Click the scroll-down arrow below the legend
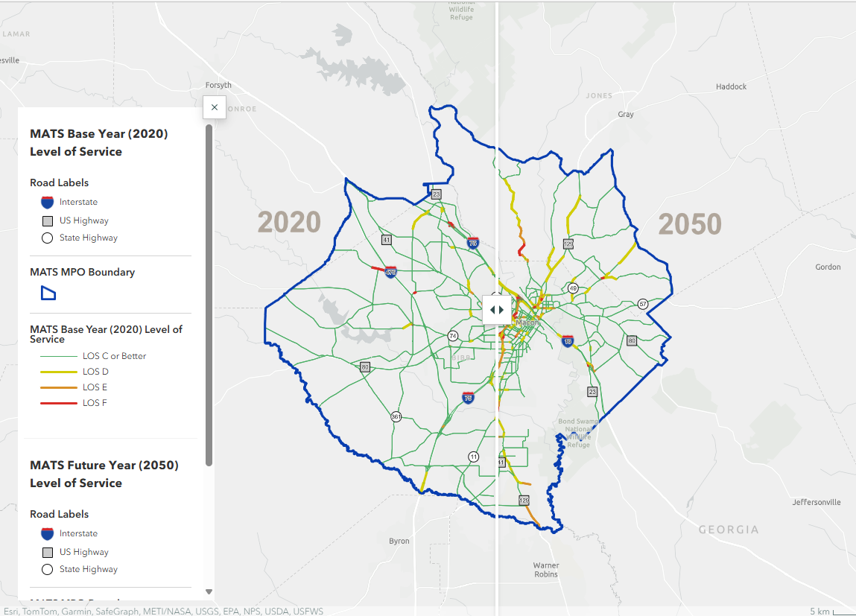The image size is (856, 616). click(x=209, y=591)
